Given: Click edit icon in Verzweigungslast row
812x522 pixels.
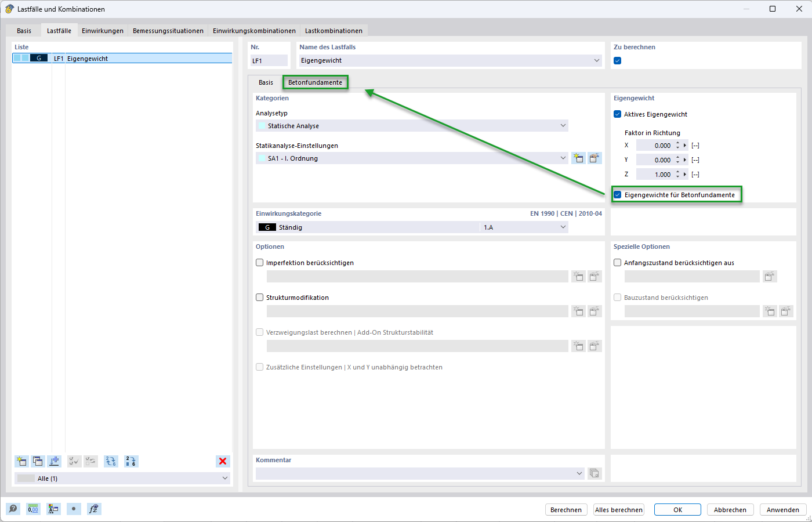Looking at the screenshot, I should (x=594, y=346).
